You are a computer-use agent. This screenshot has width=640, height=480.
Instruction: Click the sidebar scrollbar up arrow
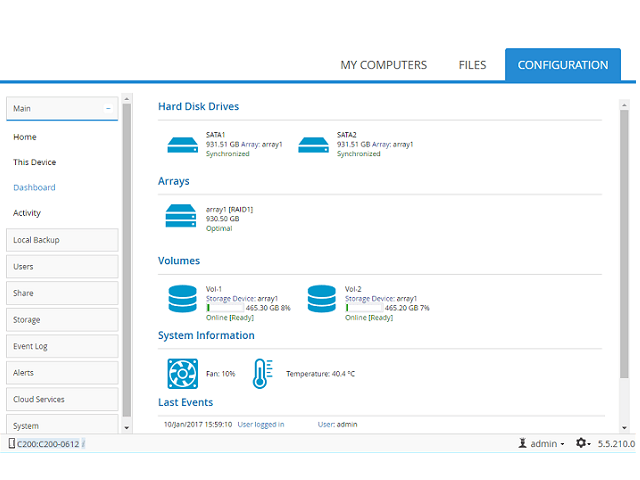127,99
